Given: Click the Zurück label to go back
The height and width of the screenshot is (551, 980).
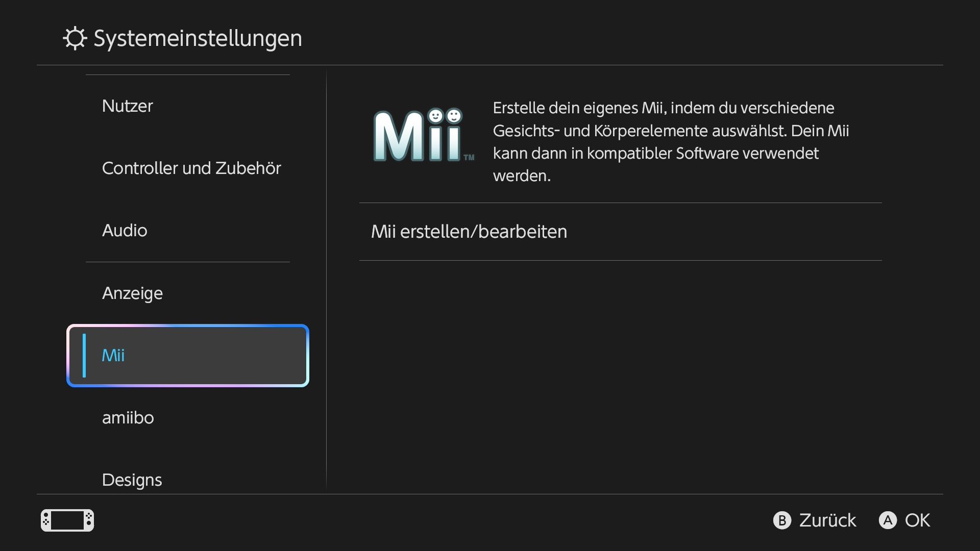Looking at the screenshot, I should (x=827, y=520).
